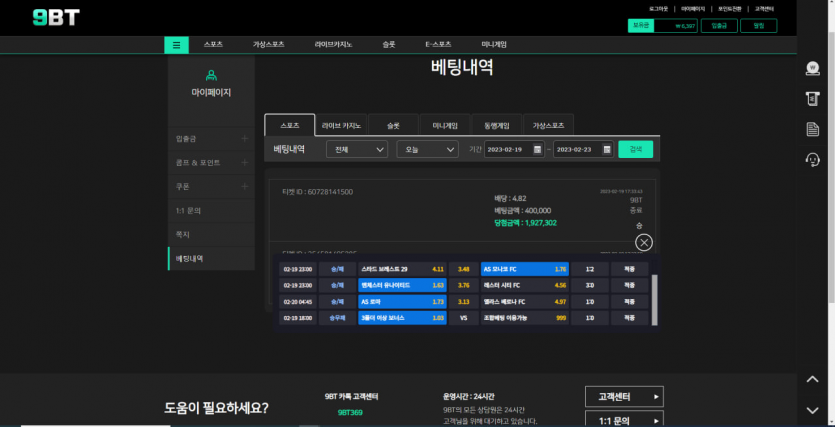Click the headset support icon in right sidebar
835x427 pixels.
pos(813,160)
